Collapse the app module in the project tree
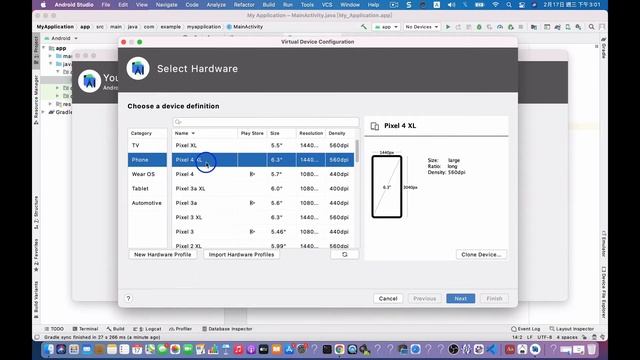 pyautogui.click(x=44, y=48)
